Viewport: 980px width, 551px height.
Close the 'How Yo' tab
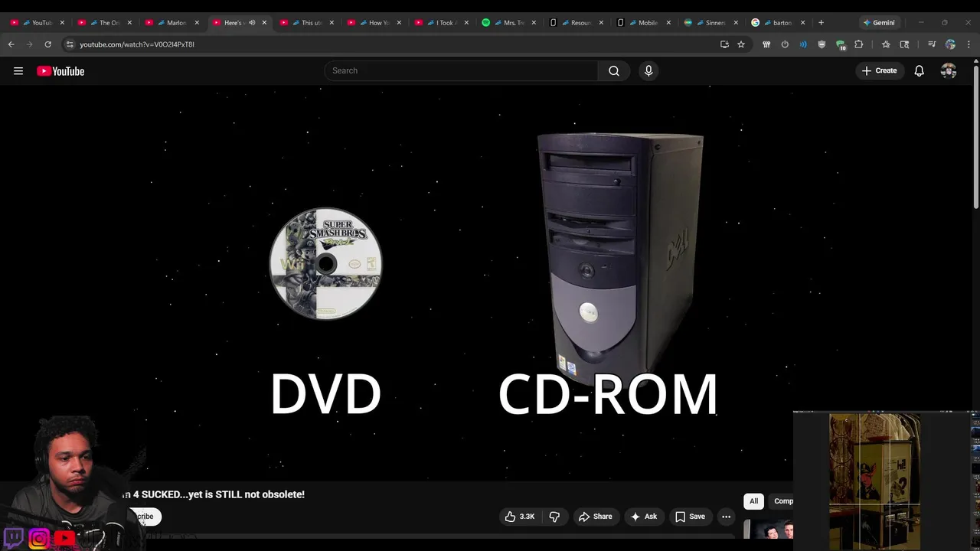coord(399,23)
